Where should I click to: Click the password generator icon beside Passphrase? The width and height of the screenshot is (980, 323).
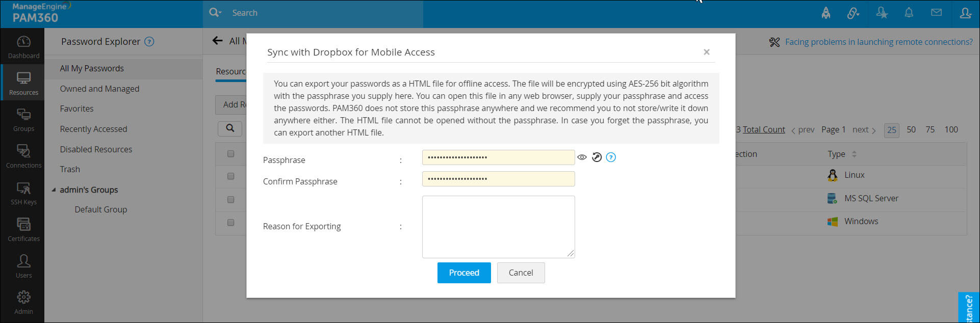597,157
